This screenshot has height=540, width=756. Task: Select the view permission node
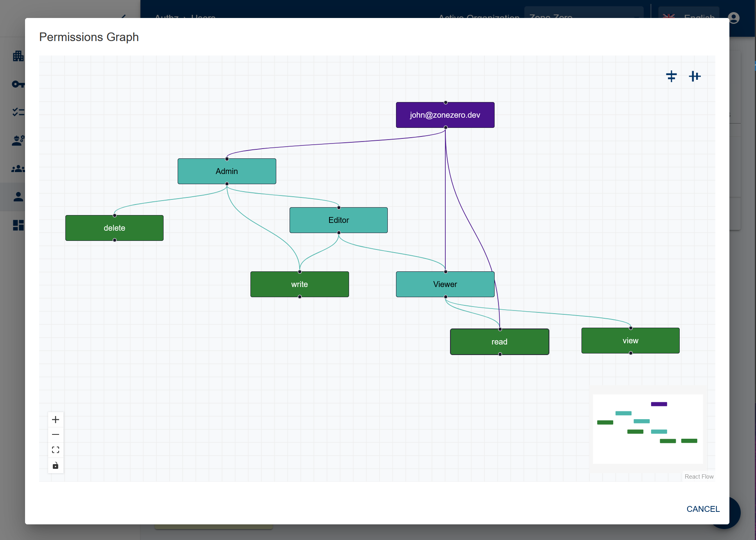[630, 341]
